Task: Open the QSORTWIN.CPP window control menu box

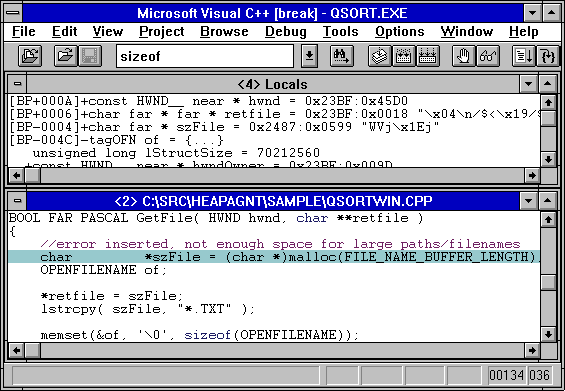Action: (x=17, y=201)
